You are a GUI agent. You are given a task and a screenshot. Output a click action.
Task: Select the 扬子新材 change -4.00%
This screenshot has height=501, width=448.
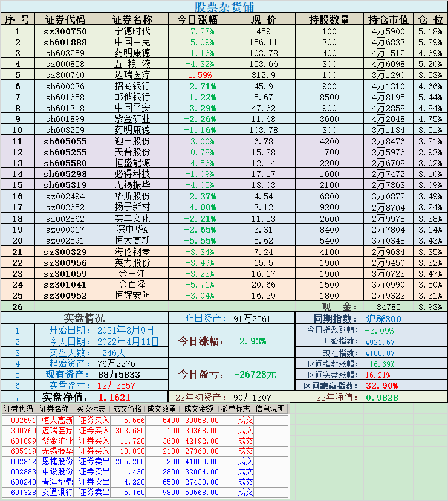pos(200,207)
